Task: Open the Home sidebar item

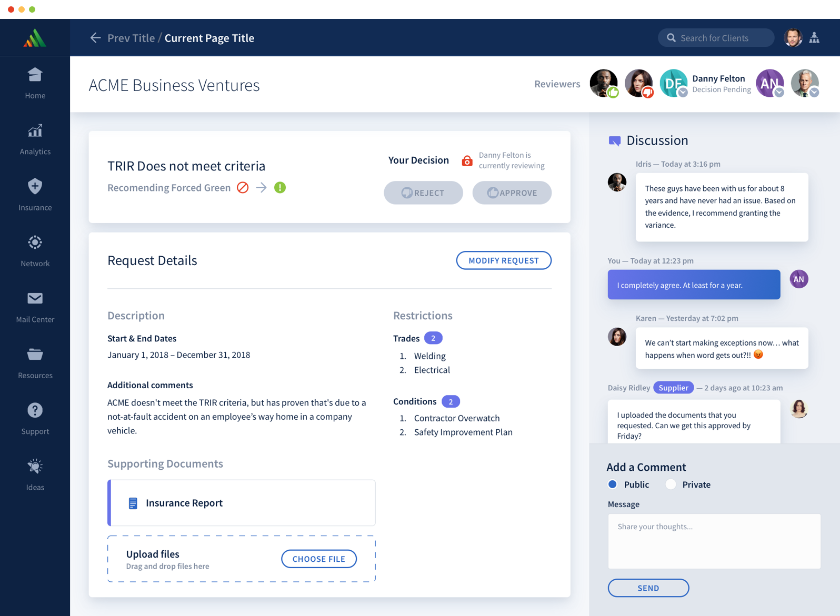Action: click(35, 84)
